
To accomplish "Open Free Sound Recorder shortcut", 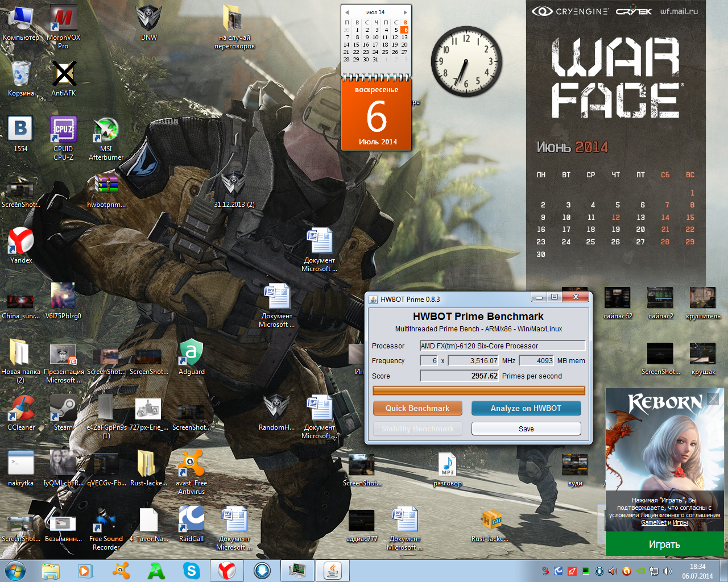I will pos(106,528).
